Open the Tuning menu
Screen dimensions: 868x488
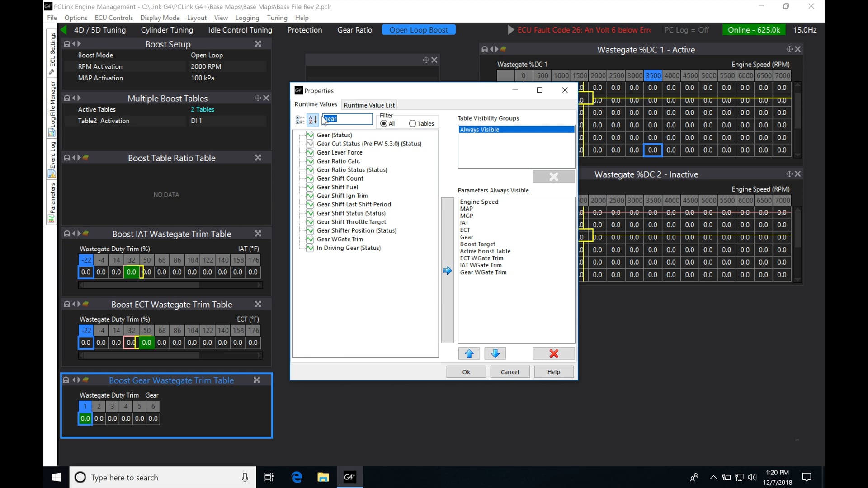click(277, 18)
